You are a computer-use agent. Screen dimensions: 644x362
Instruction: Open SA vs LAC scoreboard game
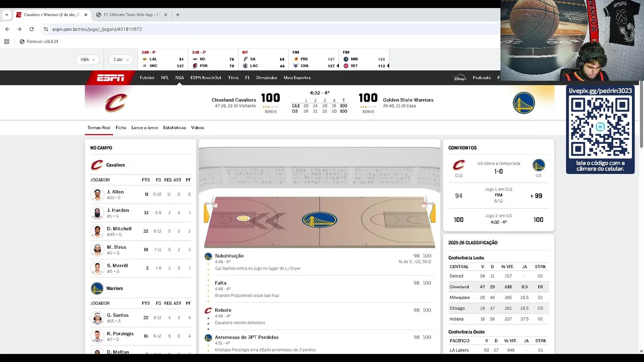pos(263,59)
